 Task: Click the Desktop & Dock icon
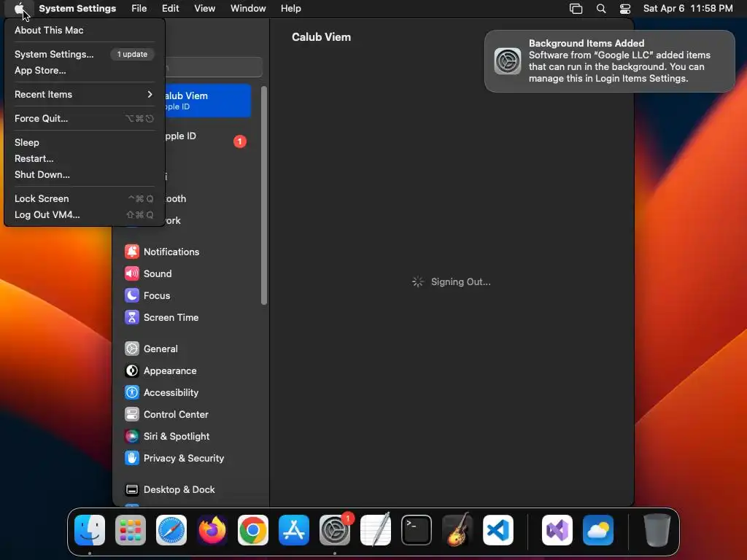click(132, 489)
